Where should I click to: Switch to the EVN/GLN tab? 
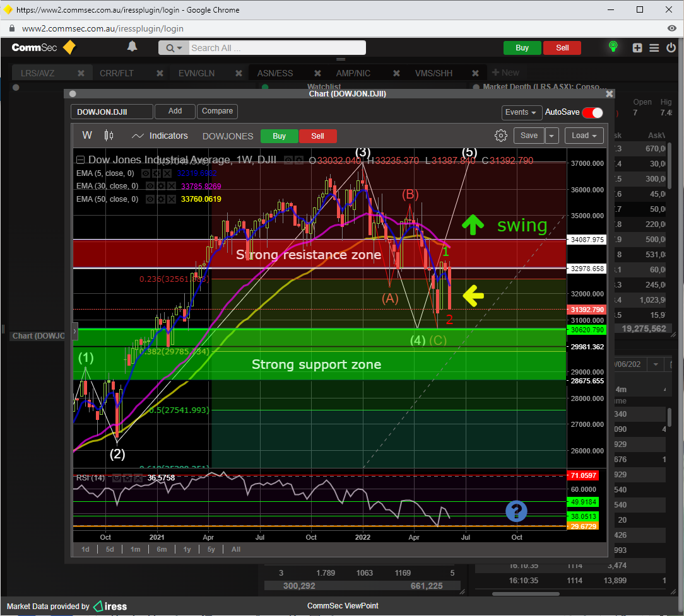click(197, 73)
